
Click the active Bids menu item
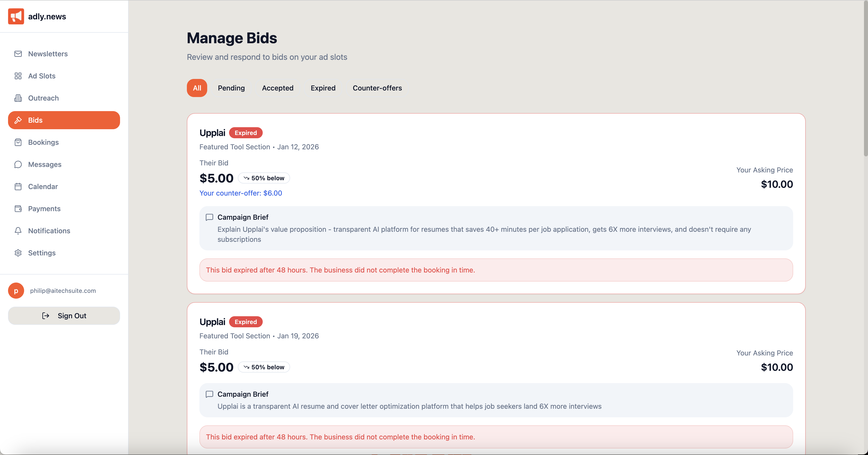(64, 120)
